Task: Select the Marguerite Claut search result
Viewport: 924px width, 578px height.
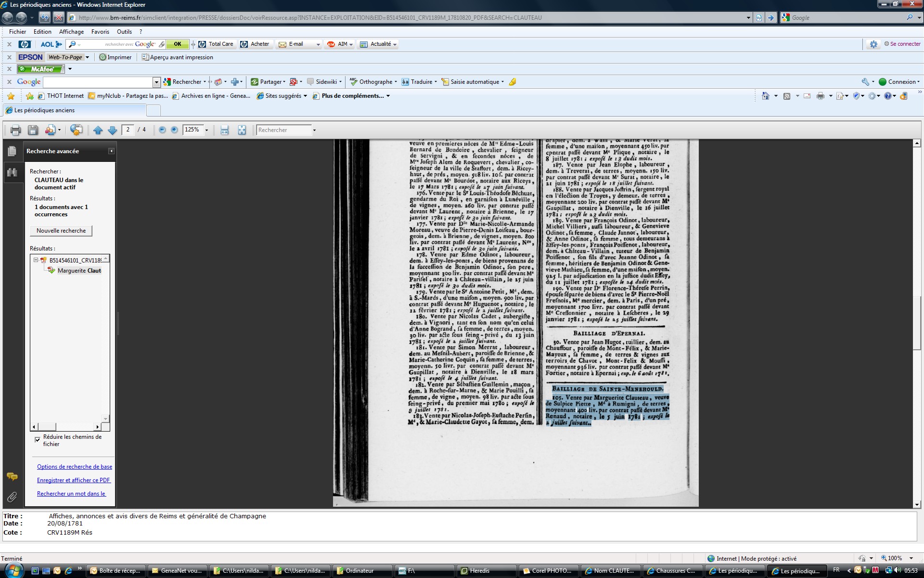Action: click(x=79, y=271)
